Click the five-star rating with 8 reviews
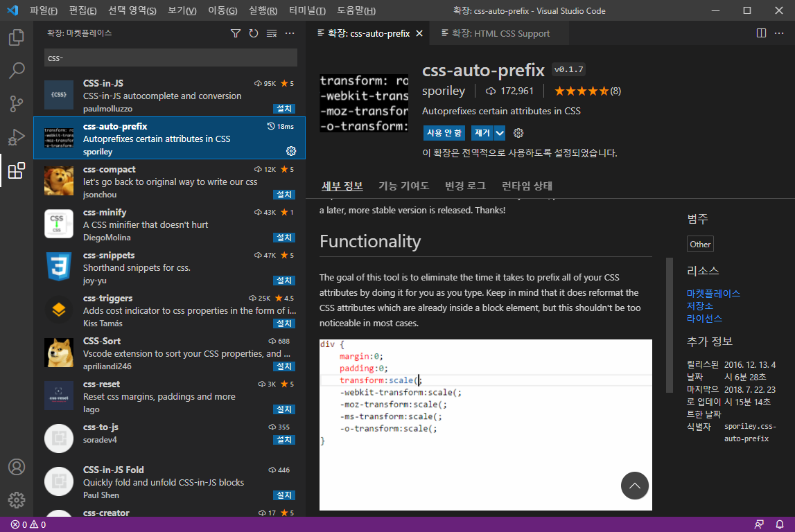This screenshot has height=532, width=795. [x=588, y=91]
